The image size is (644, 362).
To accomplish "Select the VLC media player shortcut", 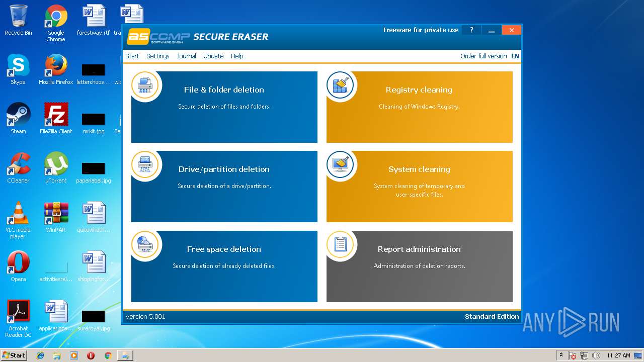I will pyautogui.click(x=18, y=220).
